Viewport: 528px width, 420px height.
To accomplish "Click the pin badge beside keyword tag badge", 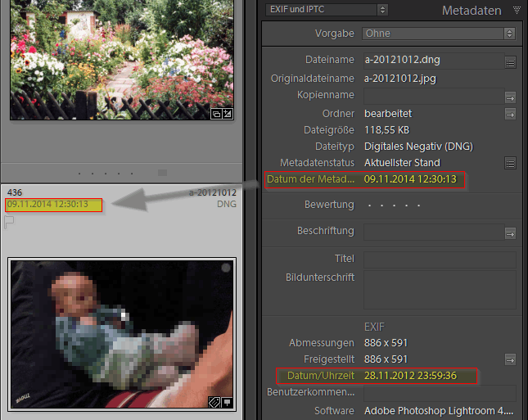I will pyautogui.click(x=228, y=402).
